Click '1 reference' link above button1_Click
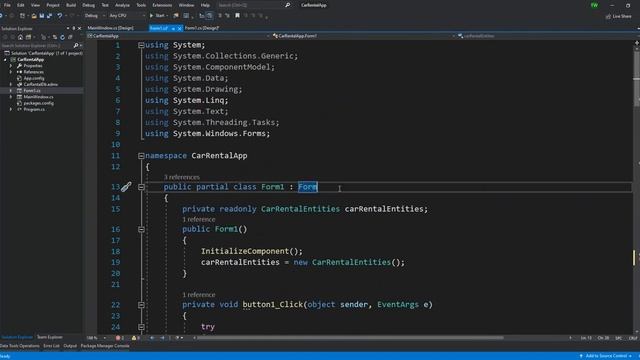640x360 pixels. click(x=199, y=295)
